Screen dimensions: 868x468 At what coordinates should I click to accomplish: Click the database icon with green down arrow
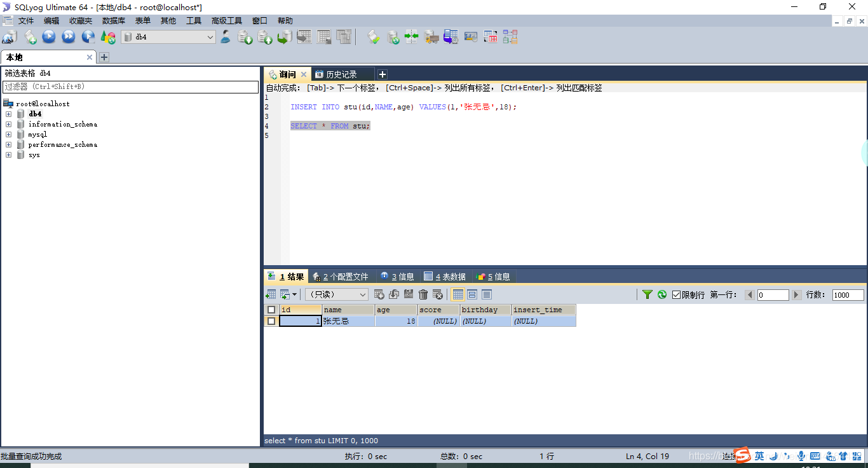245,37
